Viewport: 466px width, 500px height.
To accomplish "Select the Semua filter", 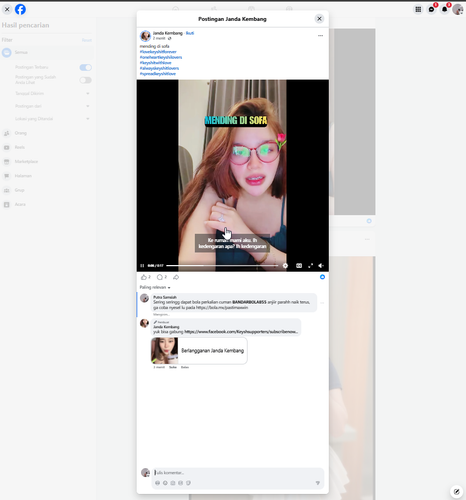I will [x=47, y=52].
